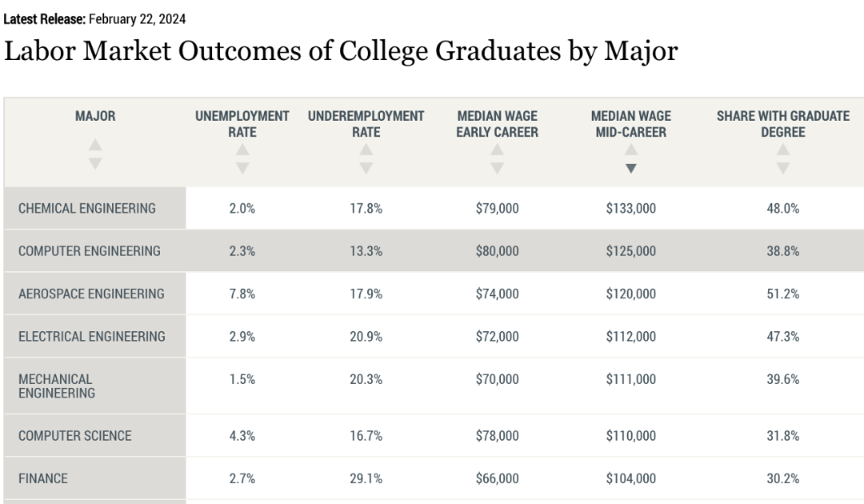Sort Share With Graduate Degree ascending arrow
Viewport: 864px width, 504px height.
[x=782, y=150]
